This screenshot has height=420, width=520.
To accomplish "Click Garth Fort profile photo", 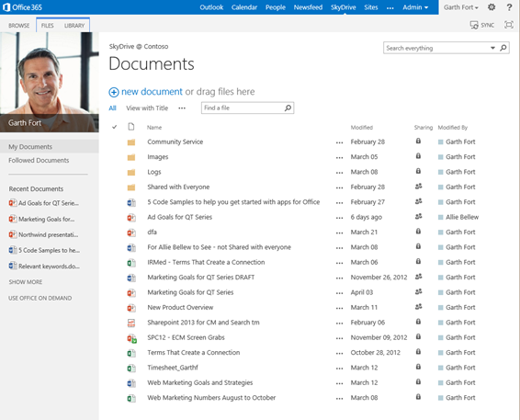I will coord(50,82).
